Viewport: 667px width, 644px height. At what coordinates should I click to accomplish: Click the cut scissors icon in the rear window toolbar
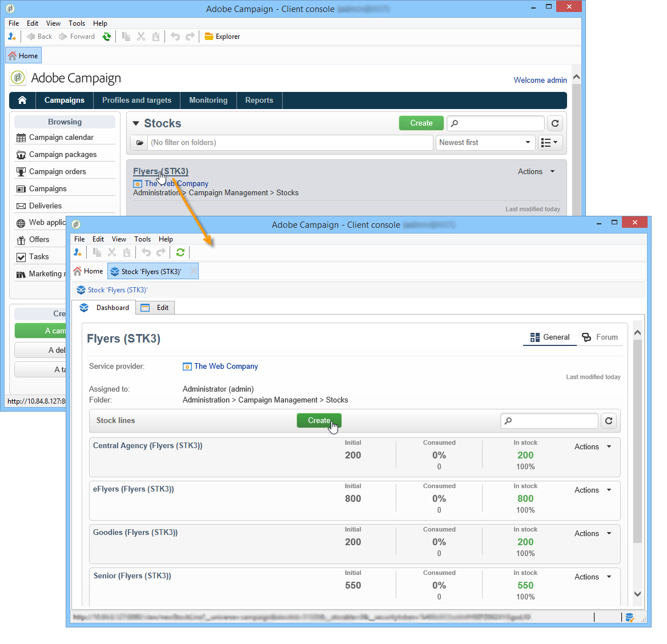141,37
